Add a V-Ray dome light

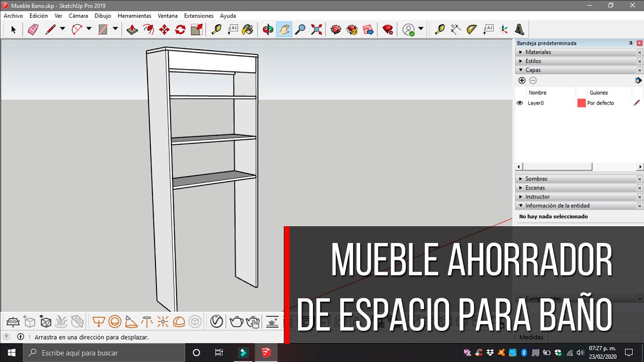[x=179, y=321]
